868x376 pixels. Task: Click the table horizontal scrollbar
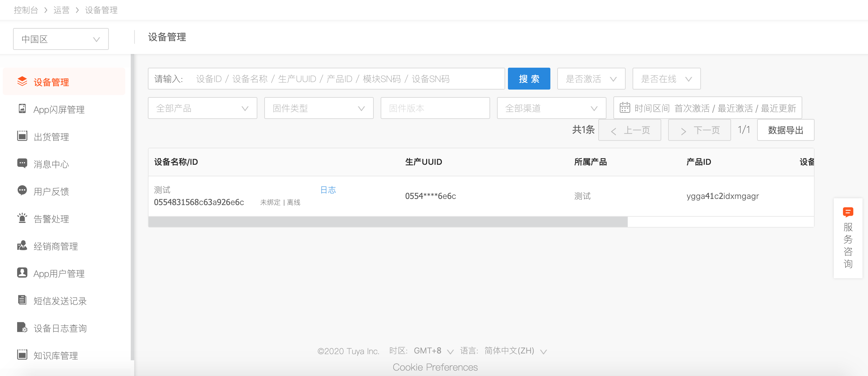(x=388, y=221)
